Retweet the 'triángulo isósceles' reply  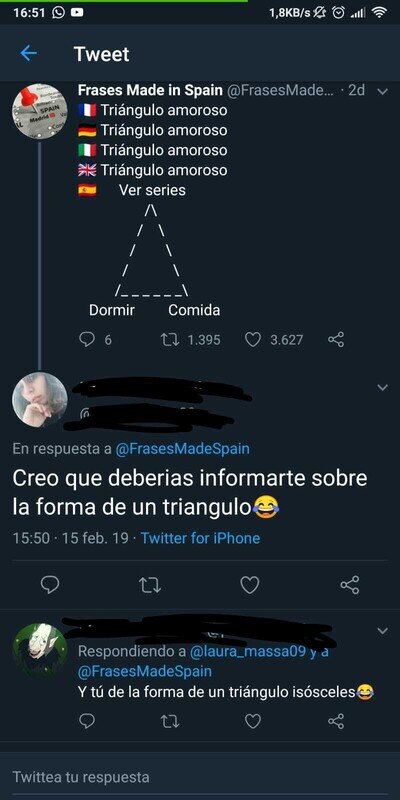pyautogui.click(x=169, y=721)
